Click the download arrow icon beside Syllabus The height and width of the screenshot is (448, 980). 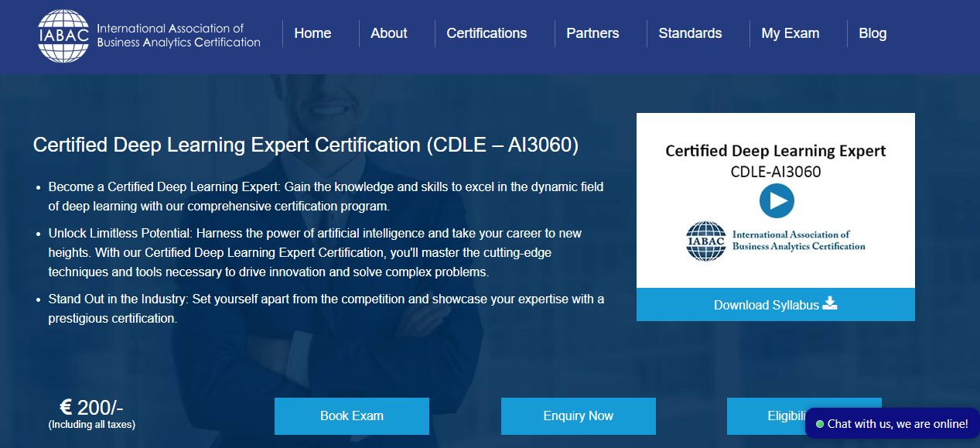pyautogui.click(x=830, y=303)
